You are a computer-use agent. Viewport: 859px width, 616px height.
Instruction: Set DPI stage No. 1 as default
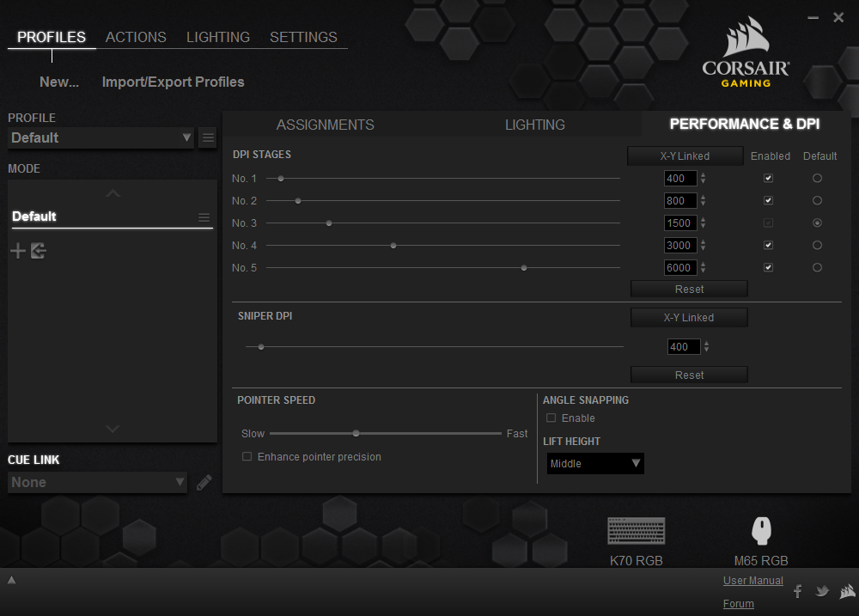pos(817,178)
